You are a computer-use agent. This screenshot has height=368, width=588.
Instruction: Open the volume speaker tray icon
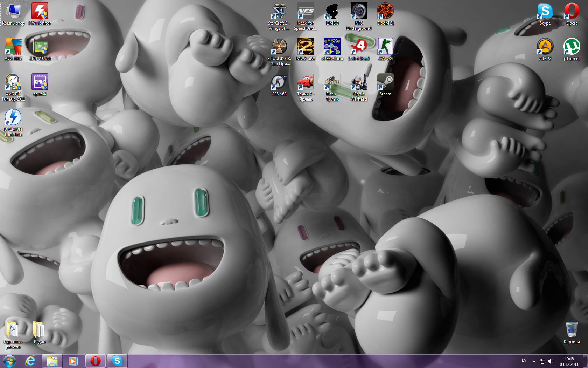(x=551, y=361)
